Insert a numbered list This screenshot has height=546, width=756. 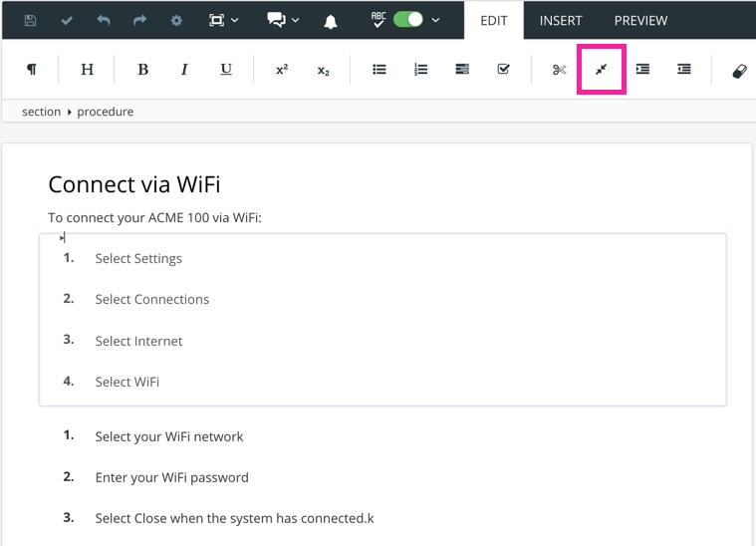pos(421,70)
